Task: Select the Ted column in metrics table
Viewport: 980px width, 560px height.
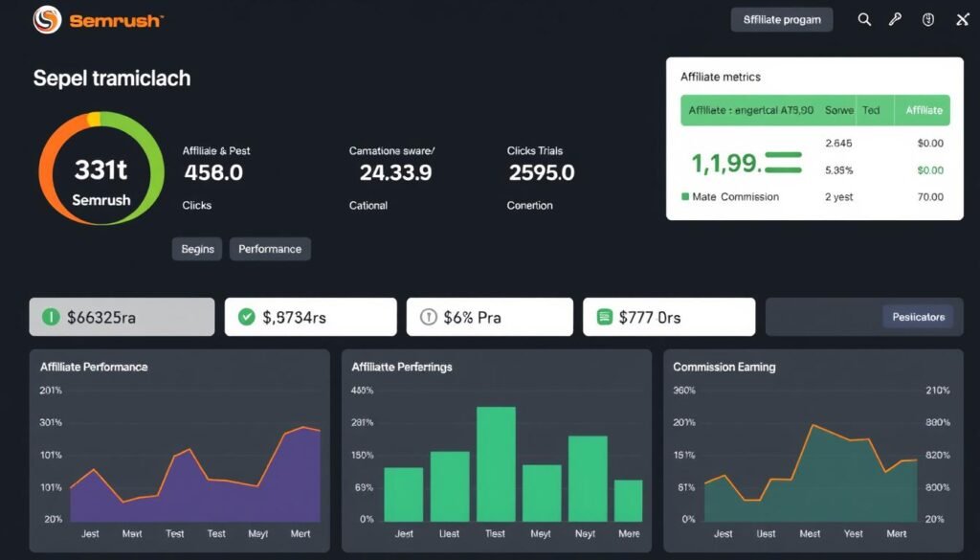Action: pos(871,110)
